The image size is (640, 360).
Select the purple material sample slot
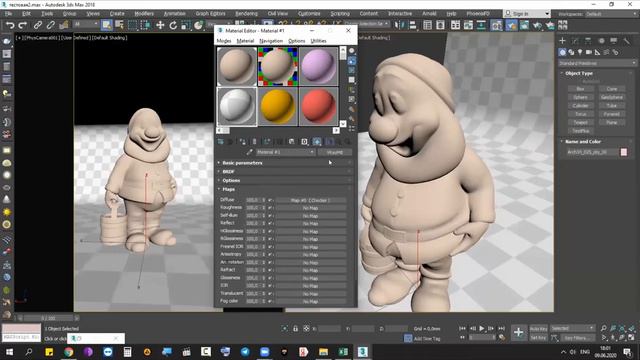click(x=318, y=66)
